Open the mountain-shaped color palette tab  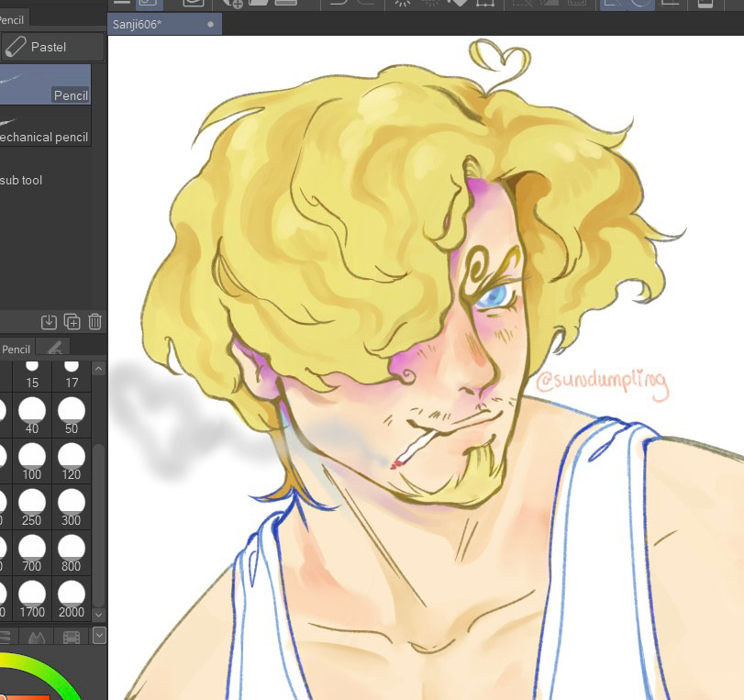click(37, 637)
